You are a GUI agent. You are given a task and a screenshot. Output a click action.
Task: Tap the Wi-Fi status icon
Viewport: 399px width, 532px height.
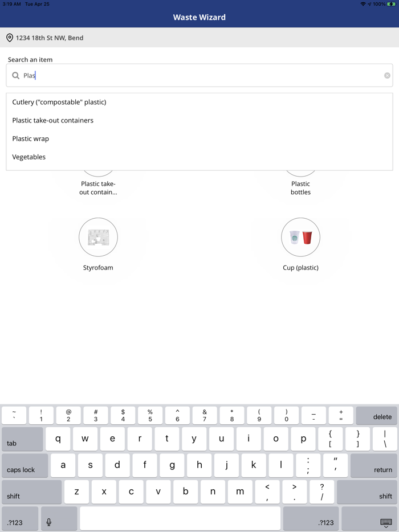pos(363,4)
